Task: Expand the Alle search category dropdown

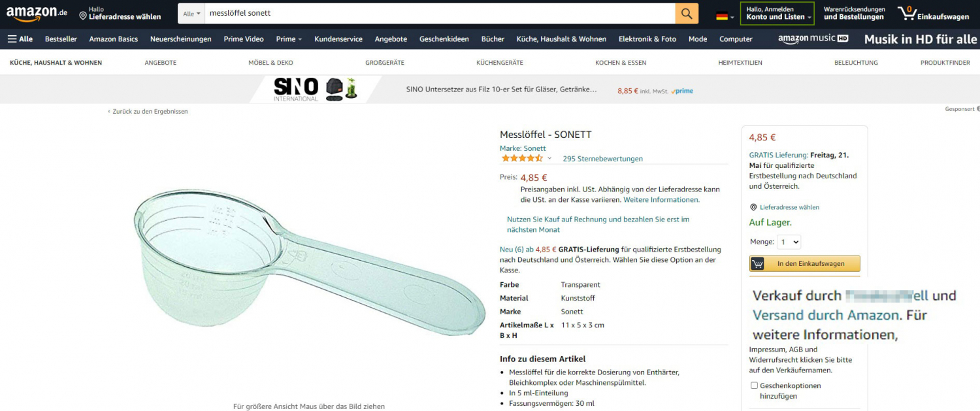Action: (x=191, y=13)
